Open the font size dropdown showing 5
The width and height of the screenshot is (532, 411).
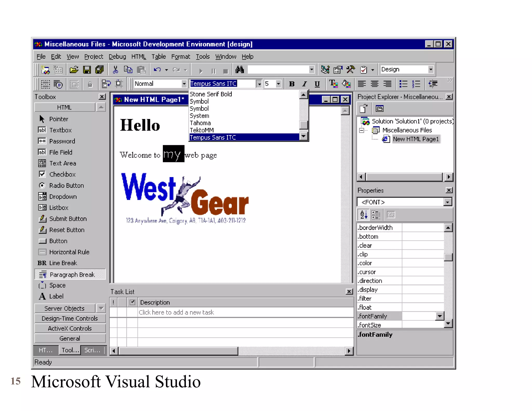[278, 84]
